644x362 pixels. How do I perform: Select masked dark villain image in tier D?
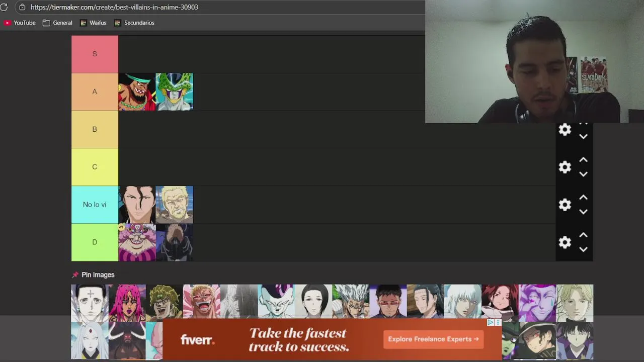click(174, 242)
